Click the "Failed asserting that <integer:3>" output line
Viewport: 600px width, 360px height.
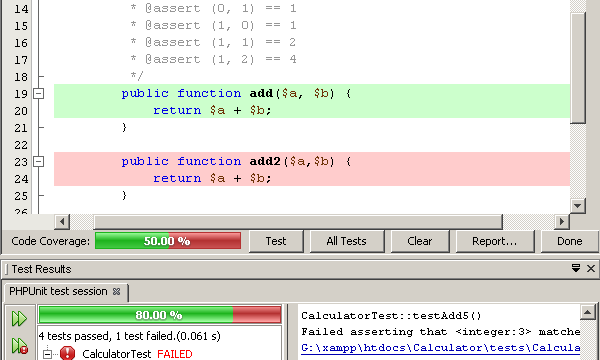pyautogui.click(x=440, y=332)
